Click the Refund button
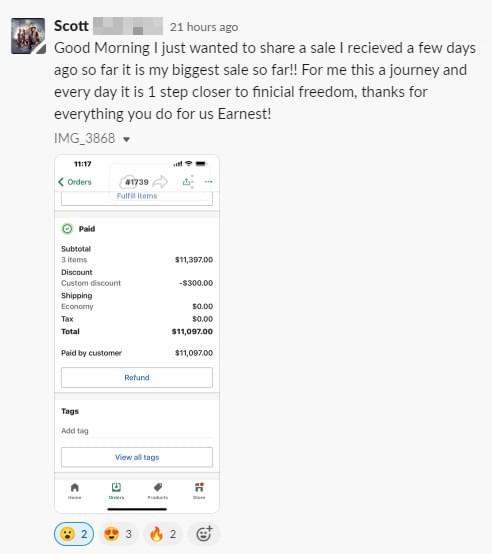The image size is (492, 554). [137, 377]
